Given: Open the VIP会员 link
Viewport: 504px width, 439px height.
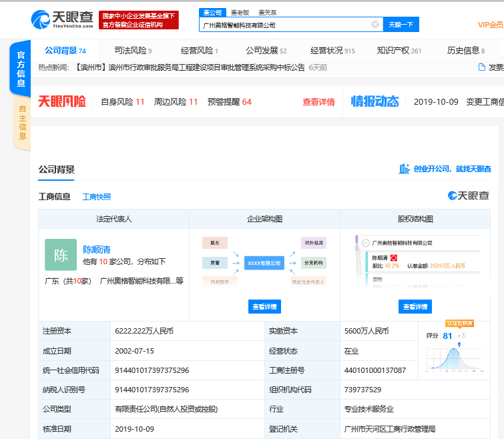Looking at the screenshot, I should coord(490,25).
